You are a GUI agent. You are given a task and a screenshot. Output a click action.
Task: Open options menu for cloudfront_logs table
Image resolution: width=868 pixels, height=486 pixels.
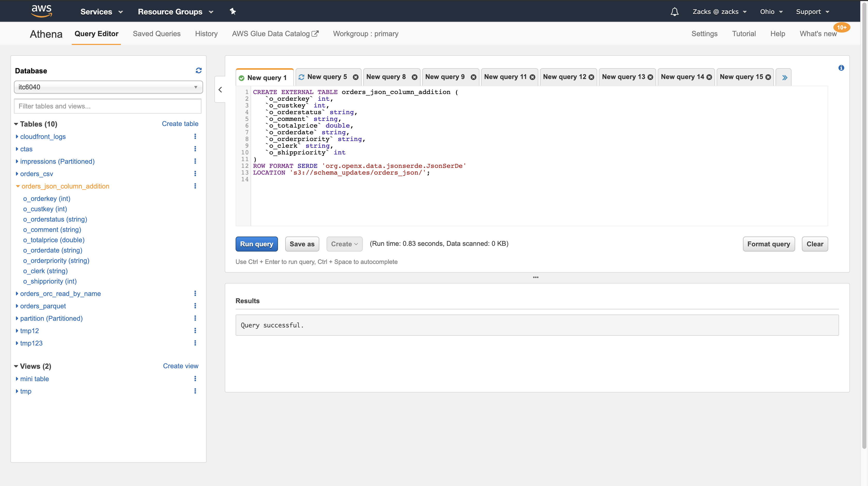[x=195, y=136]
